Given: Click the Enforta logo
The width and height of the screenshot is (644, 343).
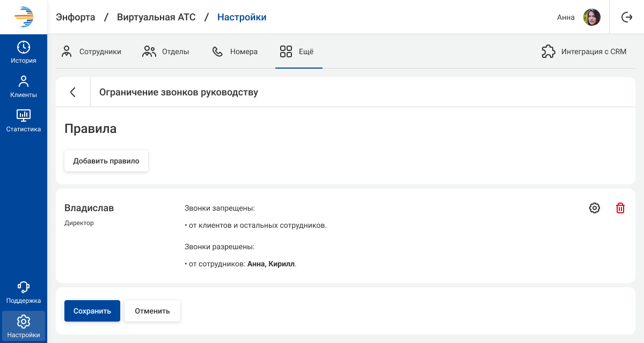Looking at the screenshot, I should (x=24, y=17).
